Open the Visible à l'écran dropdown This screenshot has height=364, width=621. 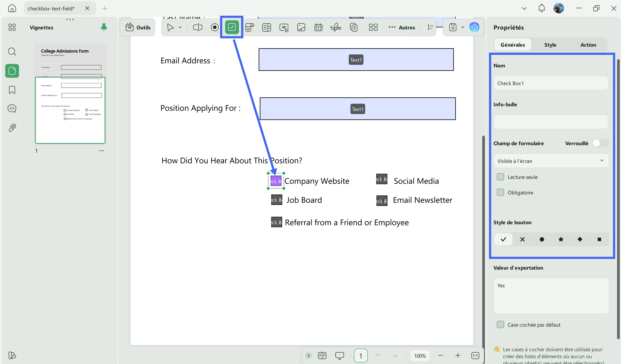point(551,161)
